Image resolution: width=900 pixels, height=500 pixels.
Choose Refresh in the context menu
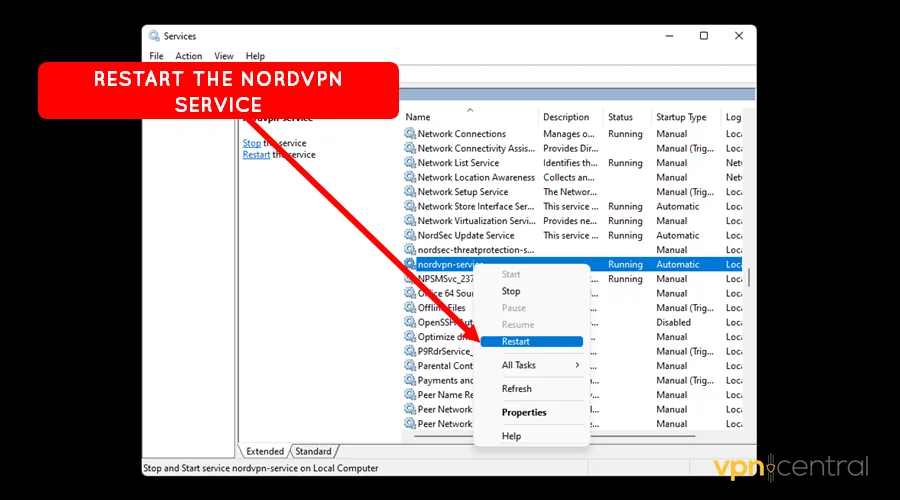[x=517, y=389]
